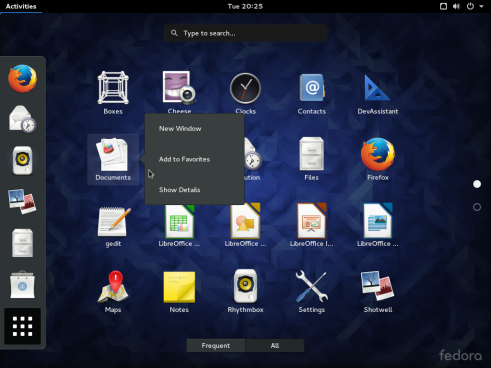Switch to the Frequent tab
491x368 pixels.
click(216, 346)
